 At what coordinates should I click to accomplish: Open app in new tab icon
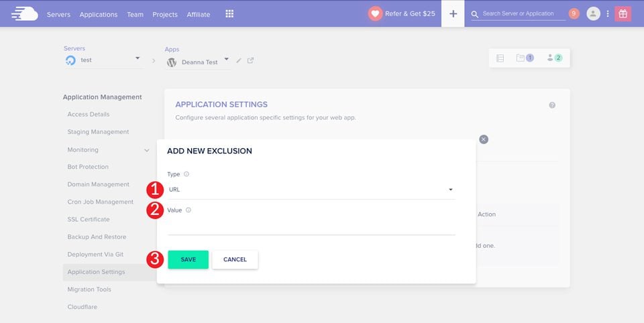pos(250,60)
